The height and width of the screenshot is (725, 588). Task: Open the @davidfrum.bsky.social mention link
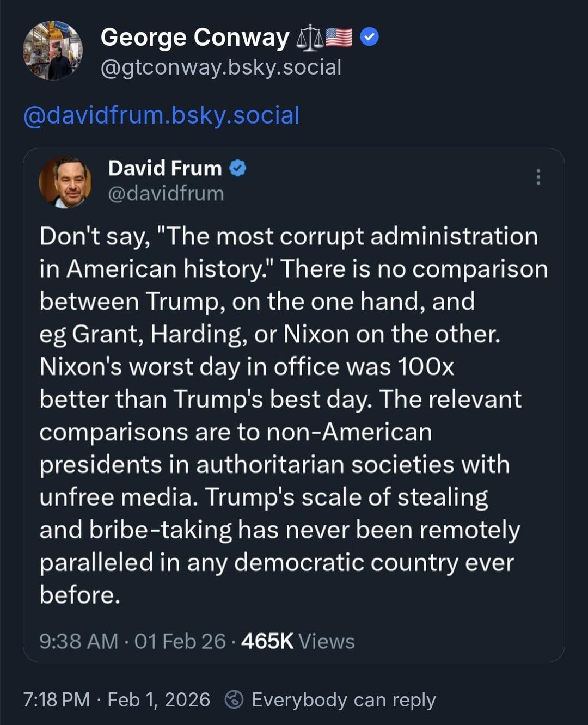(162, 115)
